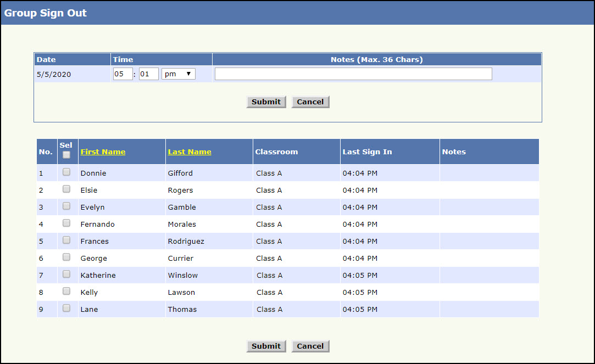This screenshot has width=595, height=364.
Task: Check the box for Donnie Gifford
Action: click(x=66, y=172)
